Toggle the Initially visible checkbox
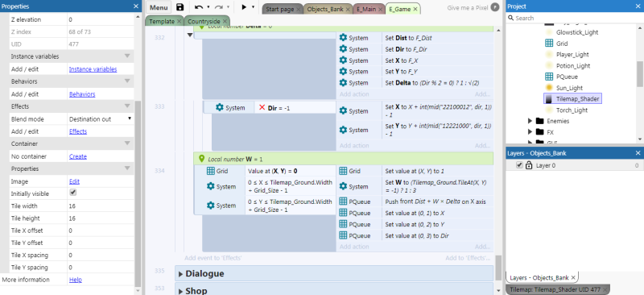 (x=73, y=193)
